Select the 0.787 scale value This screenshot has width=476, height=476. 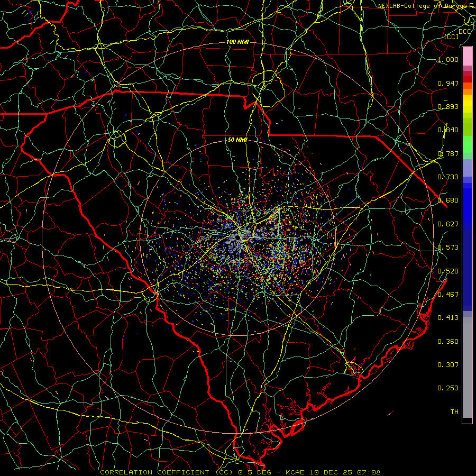pos(448,153)
